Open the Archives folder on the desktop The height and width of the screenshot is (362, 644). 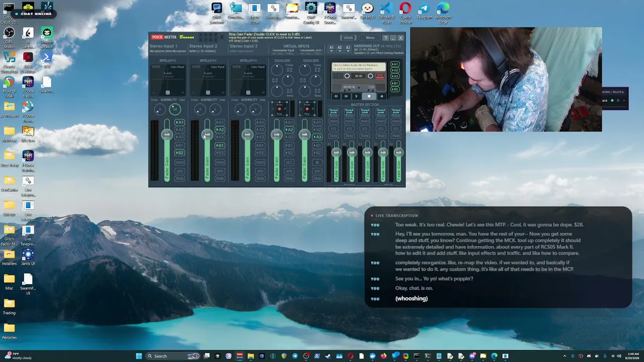[x=9, y=135]
